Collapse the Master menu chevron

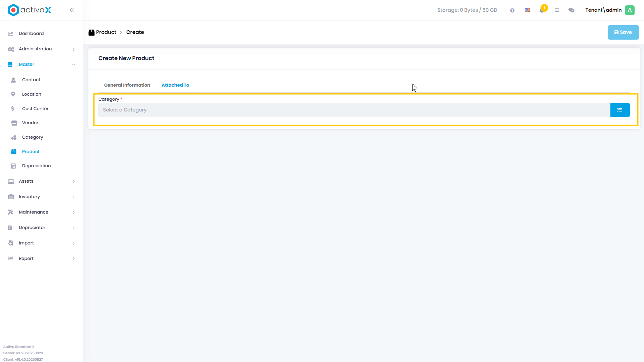pos(74,64)
